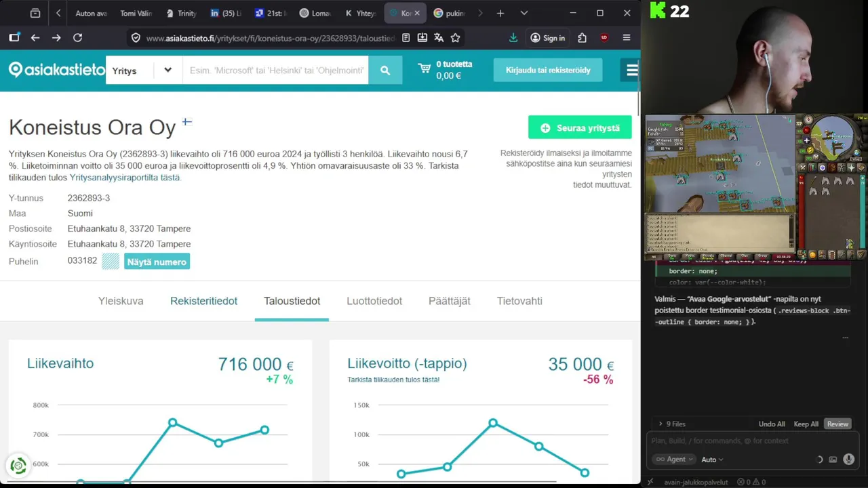Image resolution: width=868 pixels, height=488 pixels.
Task: Open the Agent mode dropdown
Action: (674, 460)
